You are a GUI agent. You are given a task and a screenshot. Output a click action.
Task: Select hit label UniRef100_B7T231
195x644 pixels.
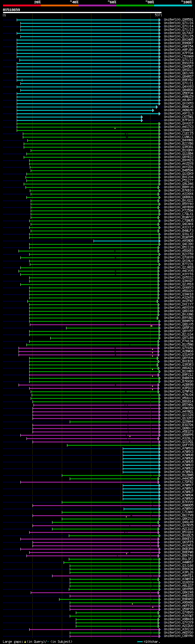pos(179,264)
